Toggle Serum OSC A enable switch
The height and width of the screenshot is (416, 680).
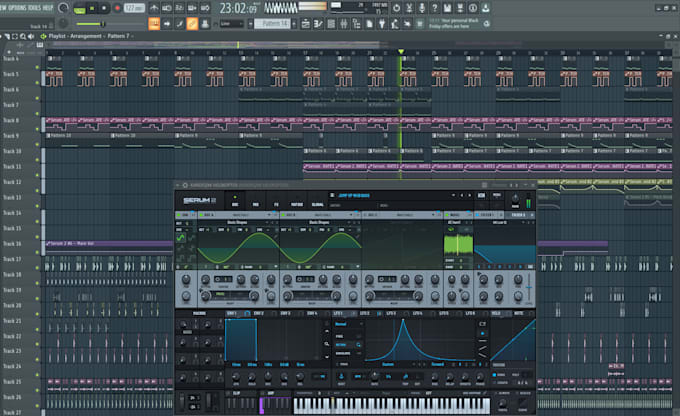201,215
